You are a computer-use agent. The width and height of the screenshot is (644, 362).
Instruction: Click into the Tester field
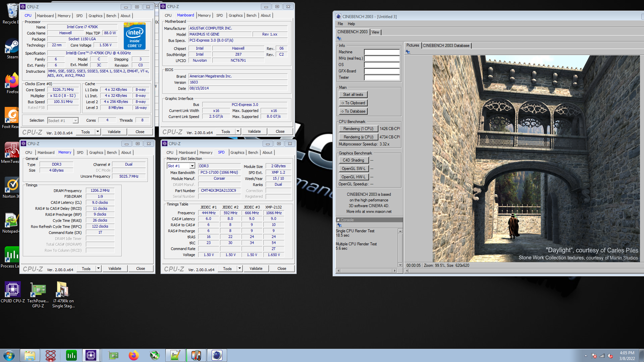click(382, 77)
